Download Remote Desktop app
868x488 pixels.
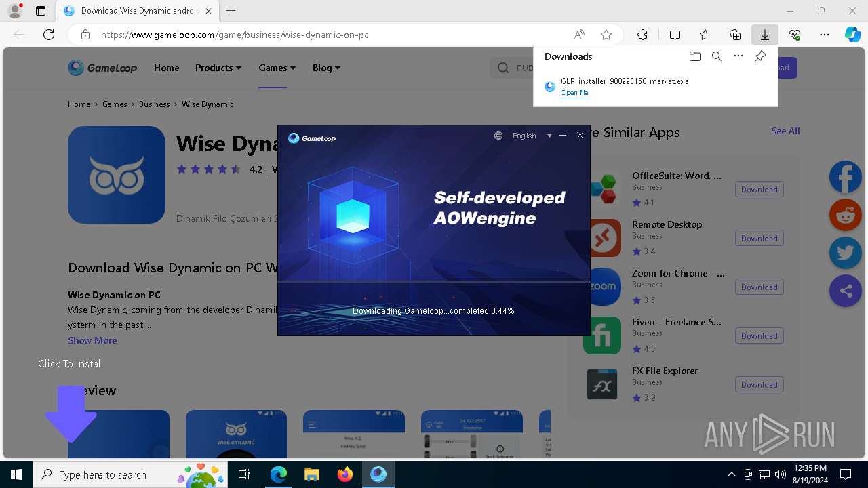point(759,239)
